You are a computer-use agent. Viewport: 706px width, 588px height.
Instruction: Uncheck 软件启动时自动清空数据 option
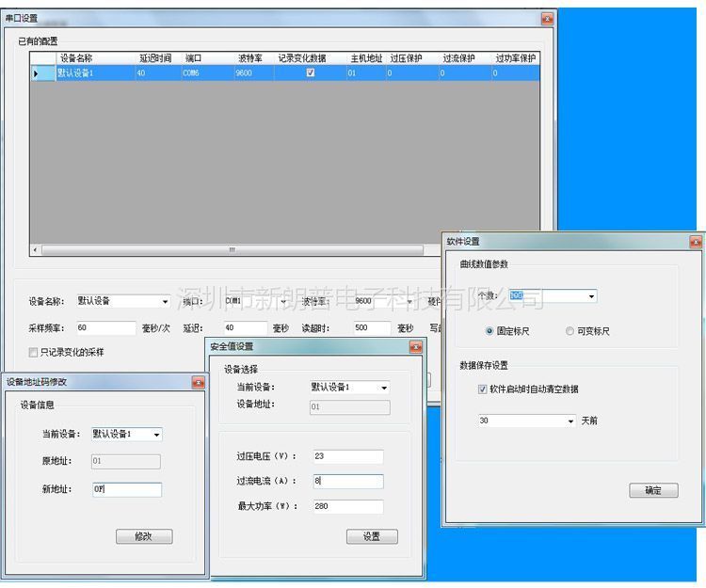point(483,389)
